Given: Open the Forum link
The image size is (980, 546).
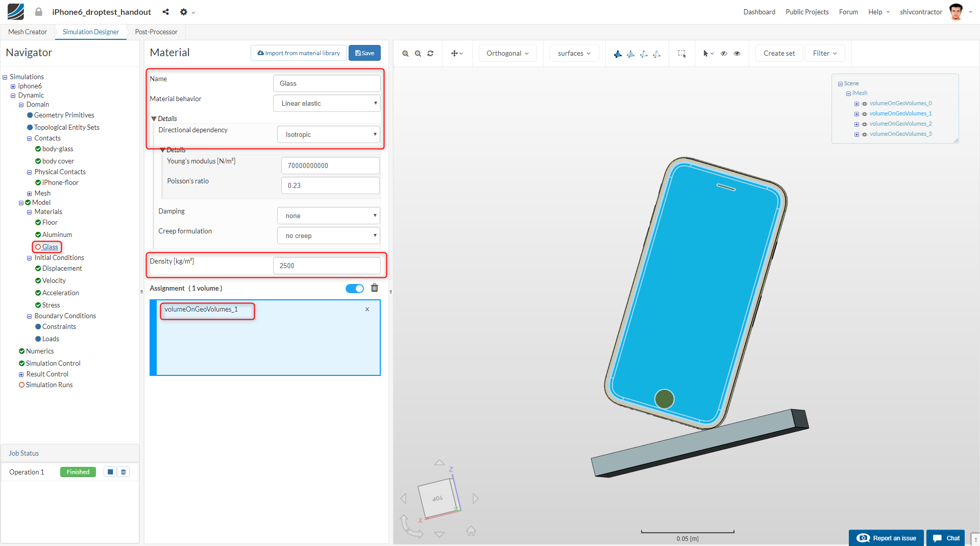Looking at the screenshot, I should tap(848, 12).
